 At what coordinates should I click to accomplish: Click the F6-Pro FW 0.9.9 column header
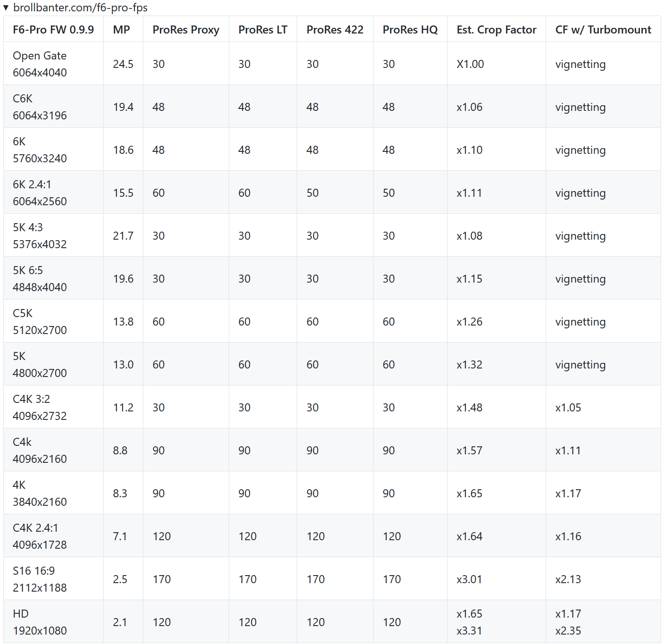tap(53, 30)
